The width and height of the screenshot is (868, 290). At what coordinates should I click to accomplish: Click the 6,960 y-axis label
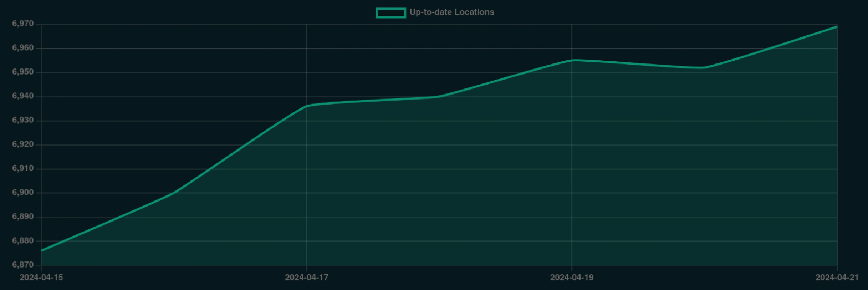23,48
